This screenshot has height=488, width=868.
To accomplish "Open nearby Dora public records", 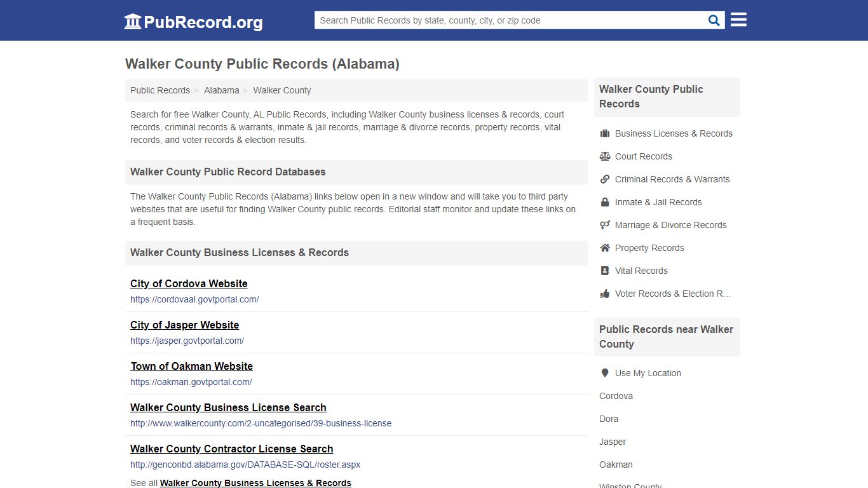I will click(x=609, y=419).
